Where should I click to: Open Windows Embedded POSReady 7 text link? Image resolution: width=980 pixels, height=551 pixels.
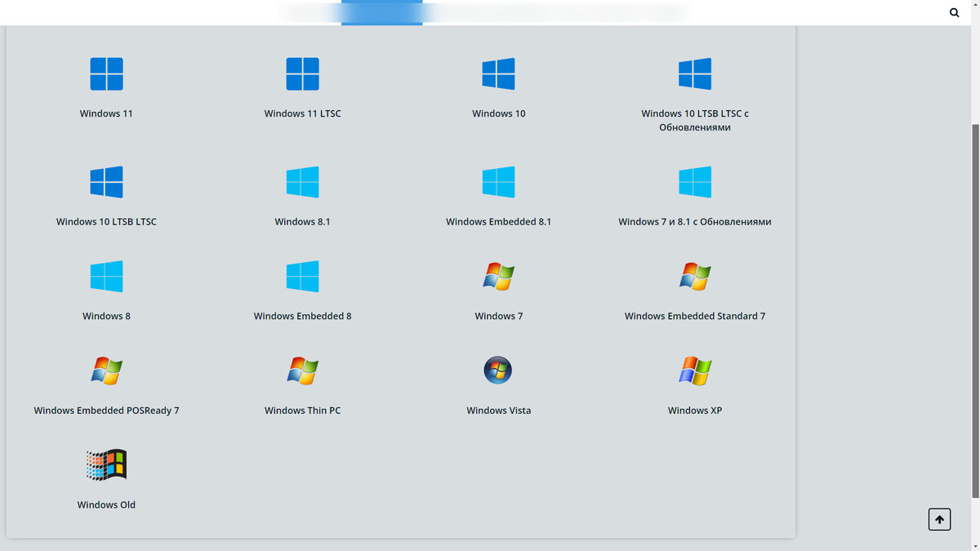106,411
